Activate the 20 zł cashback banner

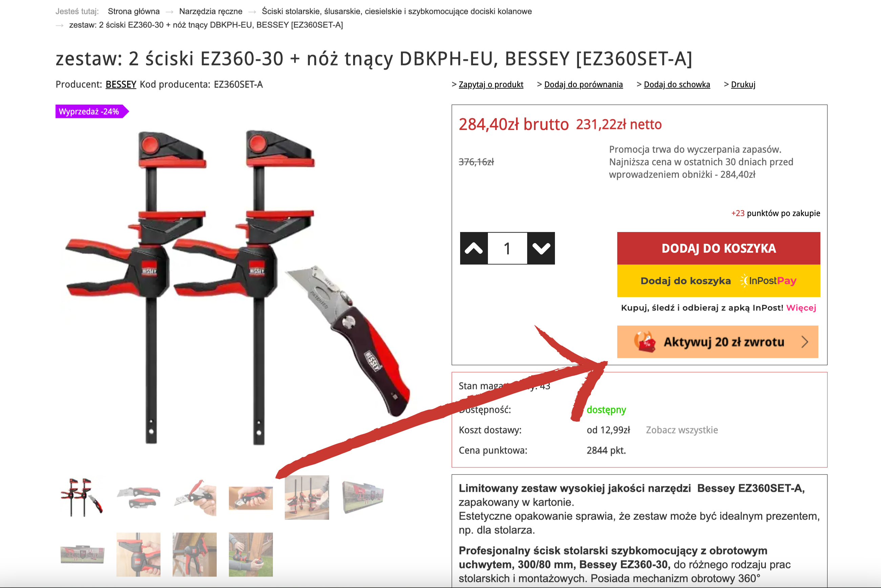tap(717, 342)
